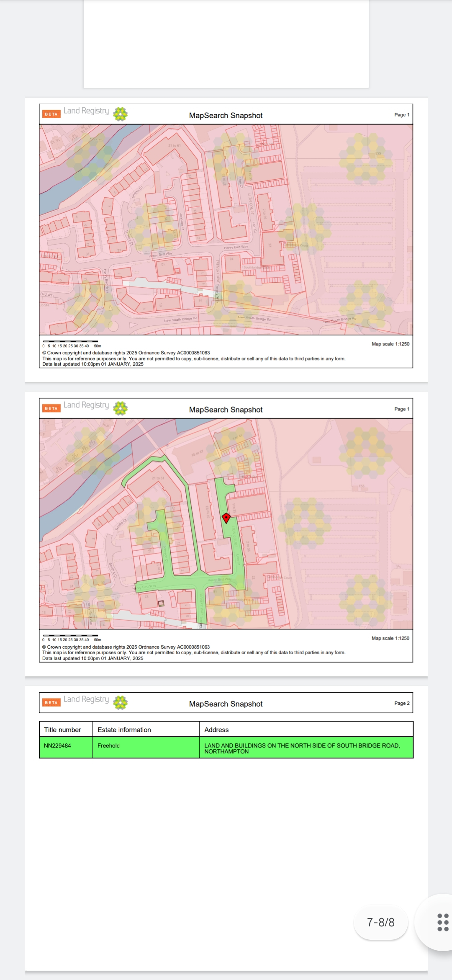Click the blank white page at the top

coord(226,44)
